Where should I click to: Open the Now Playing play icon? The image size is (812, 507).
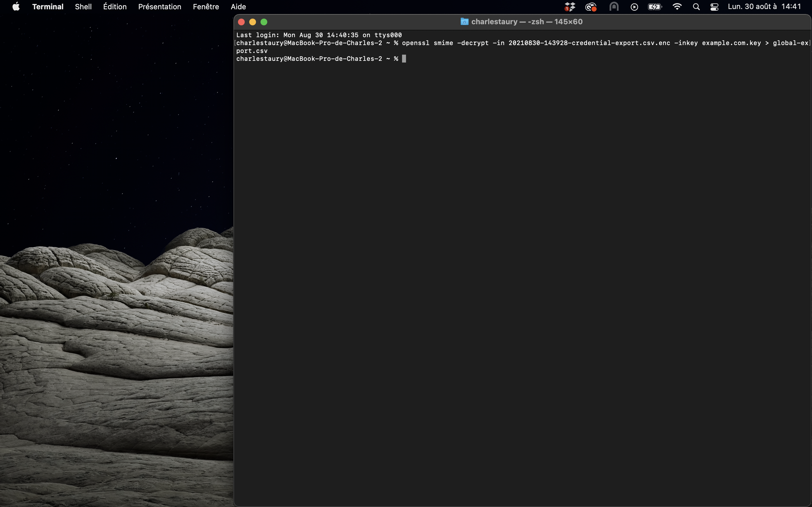(x=634, y=7)
